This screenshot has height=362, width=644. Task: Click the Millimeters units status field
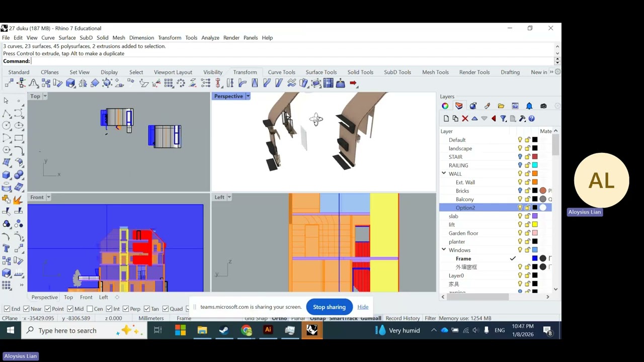coord(151,318)
